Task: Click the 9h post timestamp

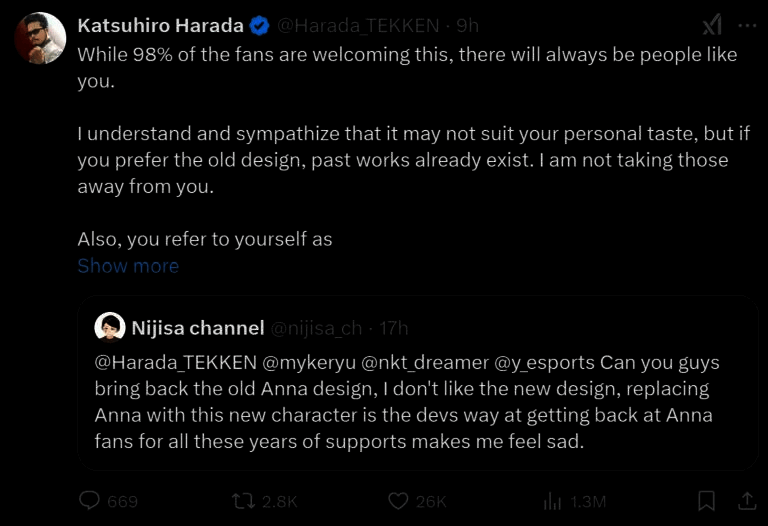Action: [x=468, y=26]
